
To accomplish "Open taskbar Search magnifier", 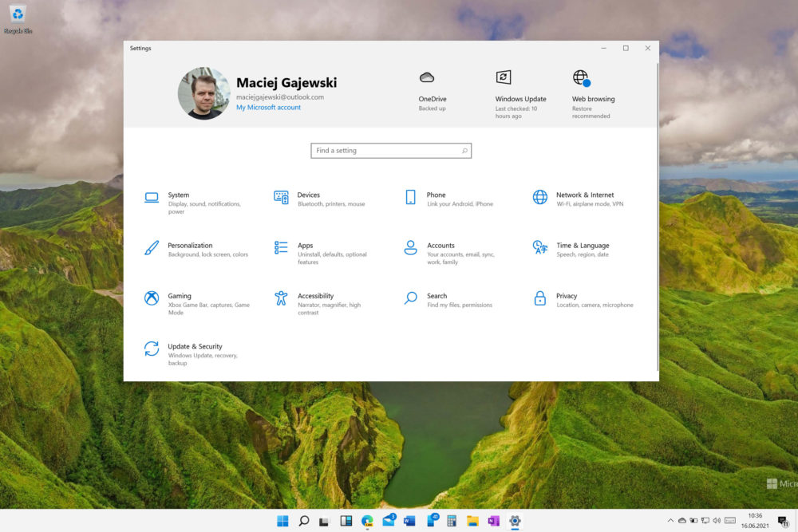I will (304, 521).
